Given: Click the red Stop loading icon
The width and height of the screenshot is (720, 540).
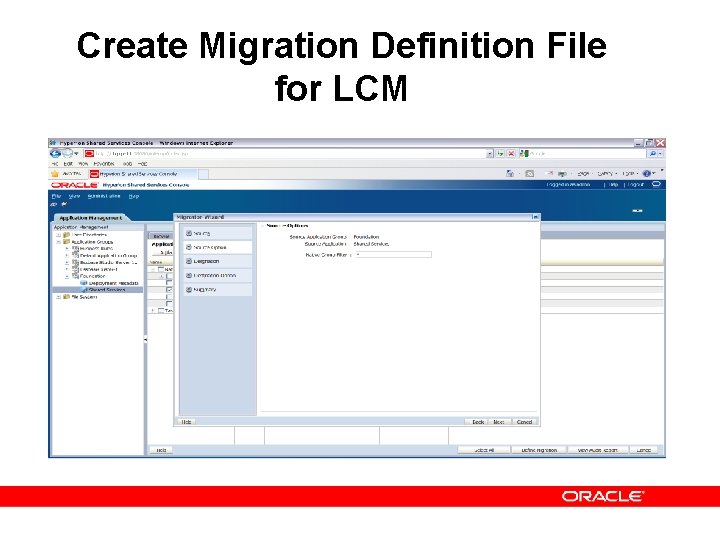Looking at the screenshot, I should [x=511, y=154].
